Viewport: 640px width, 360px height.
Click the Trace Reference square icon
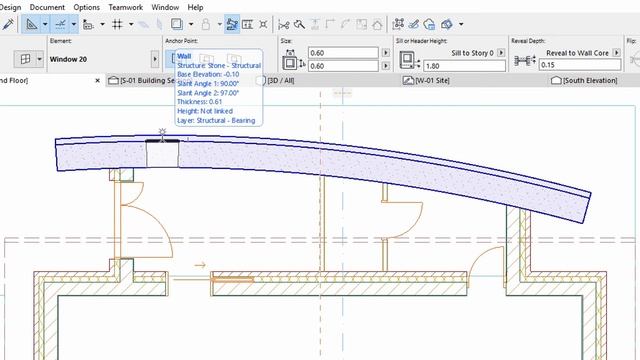coord(177,24)
